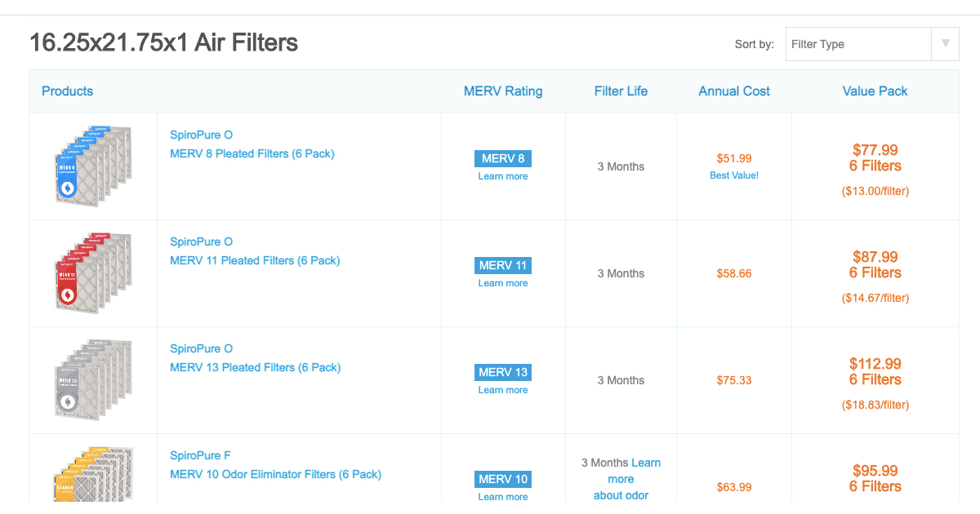
Task: Click the MERV 11 rating badge
Action: tap(502, 265)
